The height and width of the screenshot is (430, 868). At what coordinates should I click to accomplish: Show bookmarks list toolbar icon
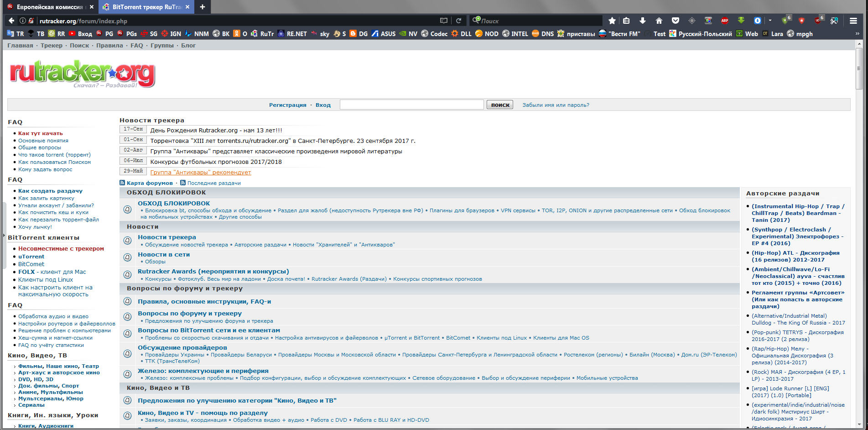tap(626, 21)
